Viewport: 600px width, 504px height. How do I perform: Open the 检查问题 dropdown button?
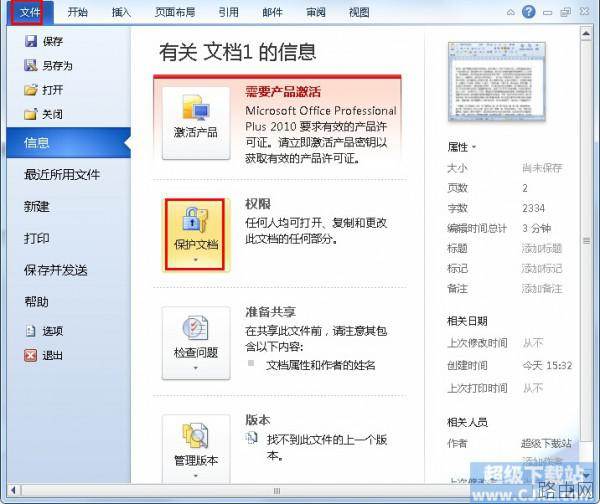pyautogui.click(x=196, y=343)
